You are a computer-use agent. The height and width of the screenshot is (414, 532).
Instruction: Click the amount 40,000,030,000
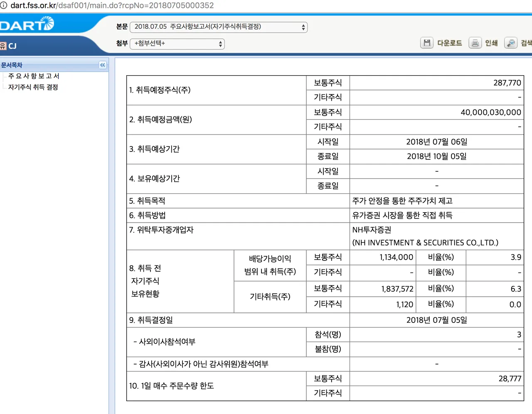491,112
